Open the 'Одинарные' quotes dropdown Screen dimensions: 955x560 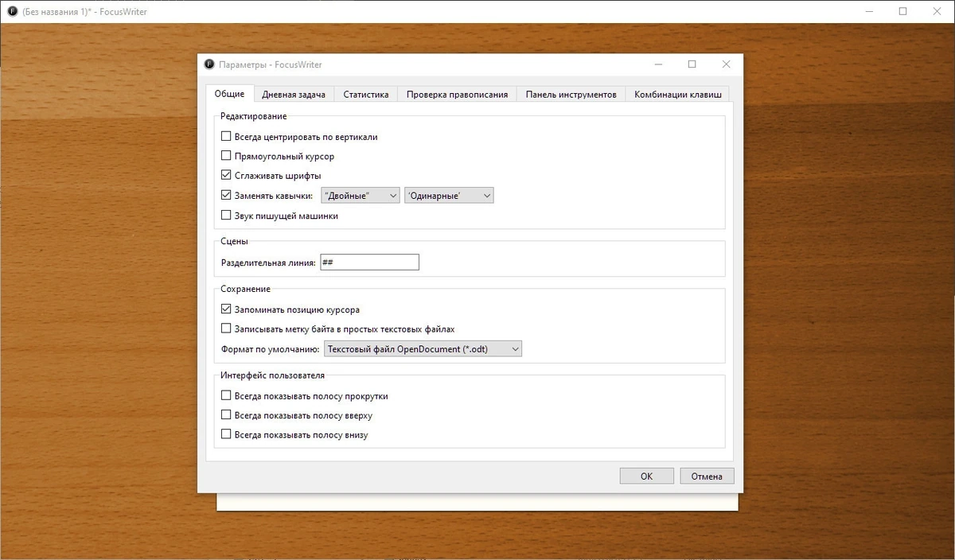[x=449, y=195]
